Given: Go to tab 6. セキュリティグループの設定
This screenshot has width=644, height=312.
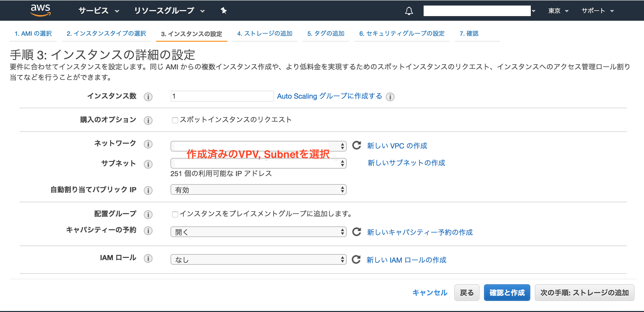Looking at the screenshot, I should 402,33.
